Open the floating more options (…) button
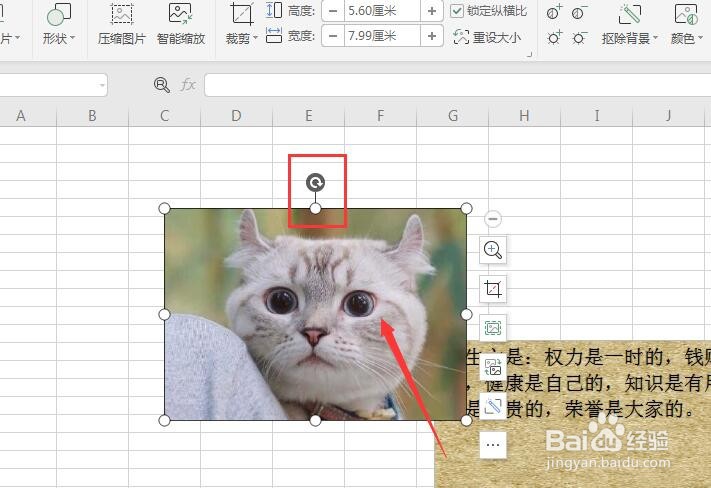This screenshot has width=711, height=488. click(493, 445)
